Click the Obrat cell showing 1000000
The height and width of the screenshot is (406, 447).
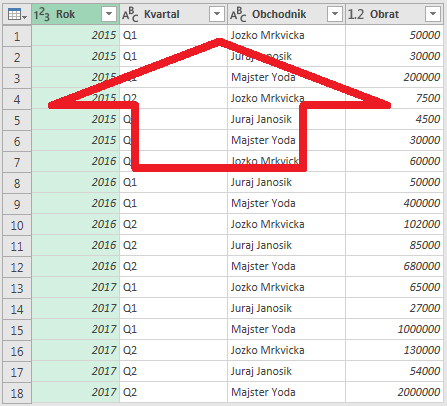[394, 329]
